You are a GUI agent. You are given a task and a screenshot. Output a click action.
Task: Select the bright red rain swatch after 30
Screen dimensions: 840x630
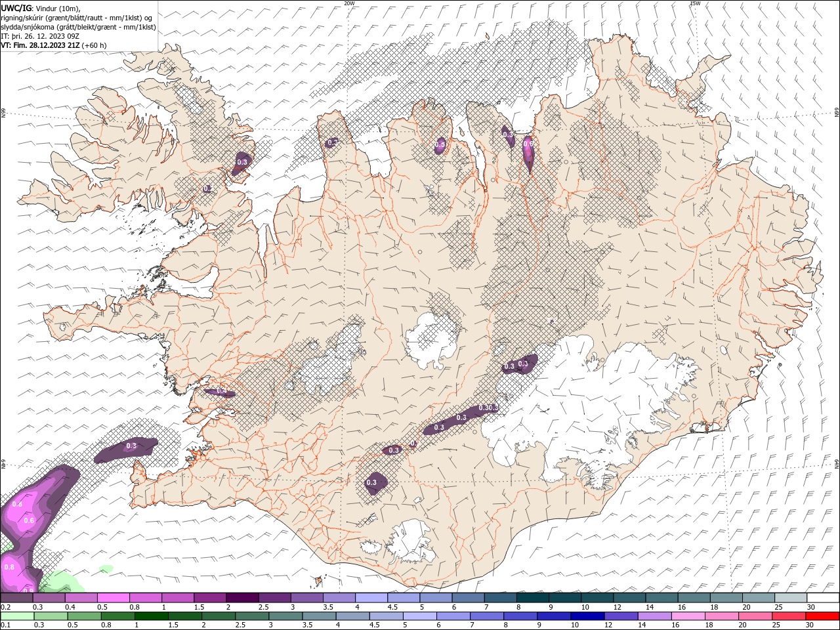click(x=822, y=616)
